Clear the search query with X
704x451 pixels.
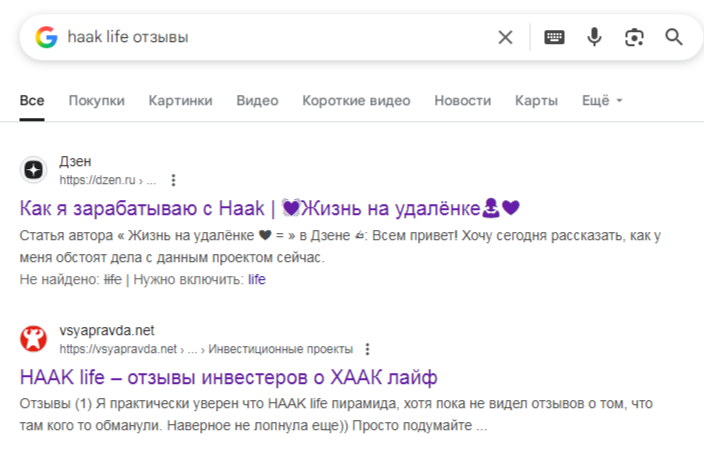coord(506,37)
